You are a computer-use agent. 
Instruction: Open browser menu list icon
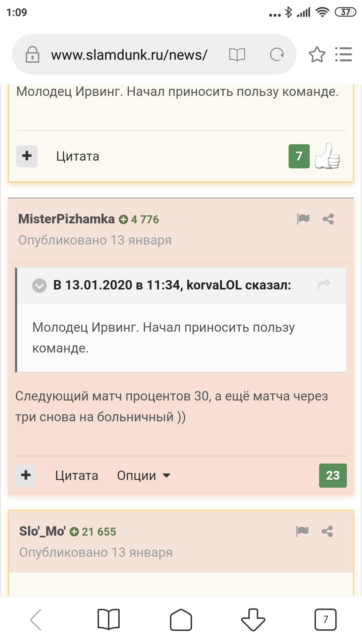(344, 54)
